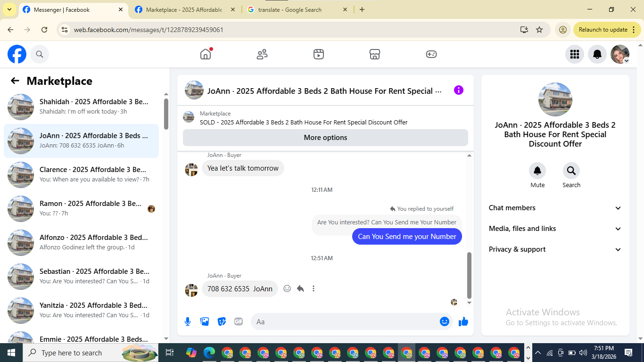Install app icon in address bar

tap(524, 30)
